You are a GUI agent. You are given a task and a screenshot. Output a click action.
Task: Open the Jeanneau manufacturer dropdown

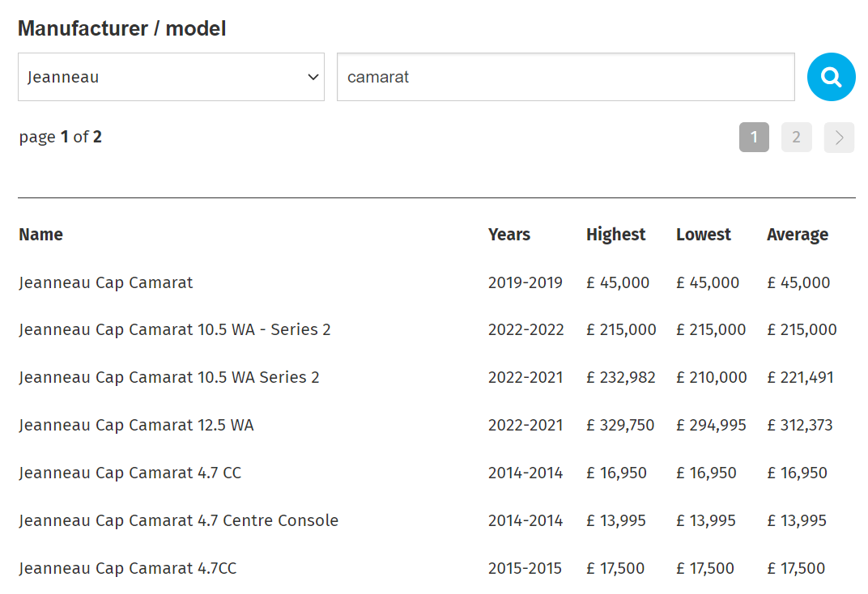coord(171,77)
